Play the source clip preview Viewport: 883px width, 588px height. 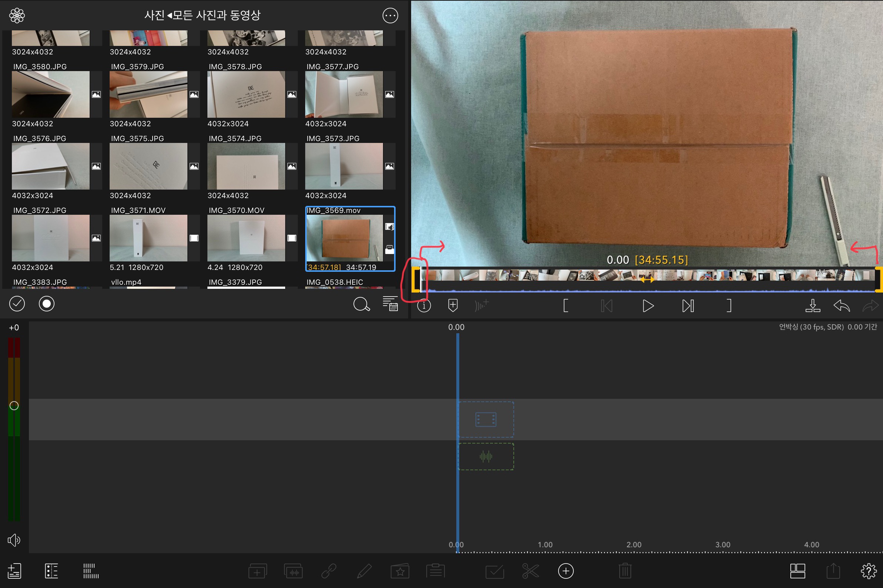point(648,305)
